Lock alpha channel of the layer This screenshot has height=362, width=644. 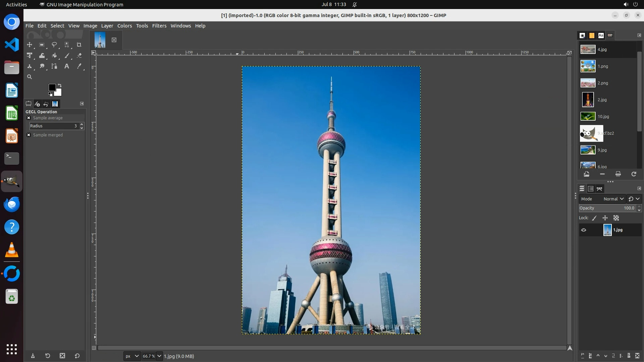pyautogui.click(x=616, y=218)
